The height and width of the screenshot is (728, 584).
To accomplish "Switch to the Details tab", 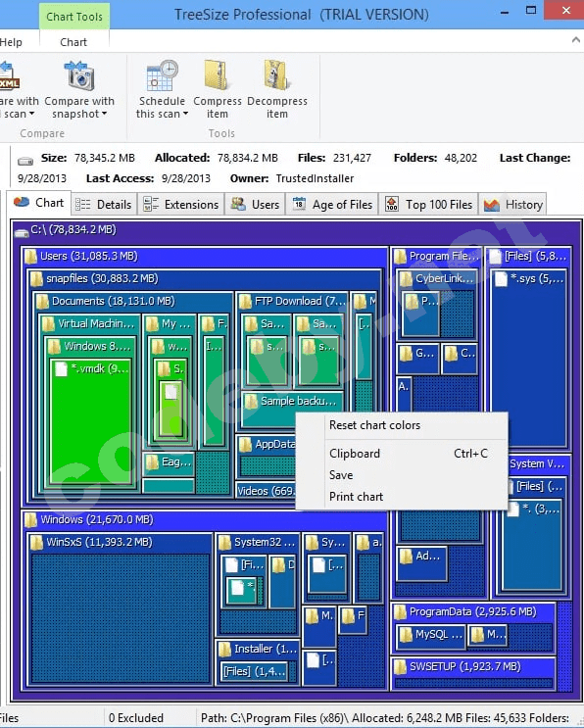I will coord(104,204).
